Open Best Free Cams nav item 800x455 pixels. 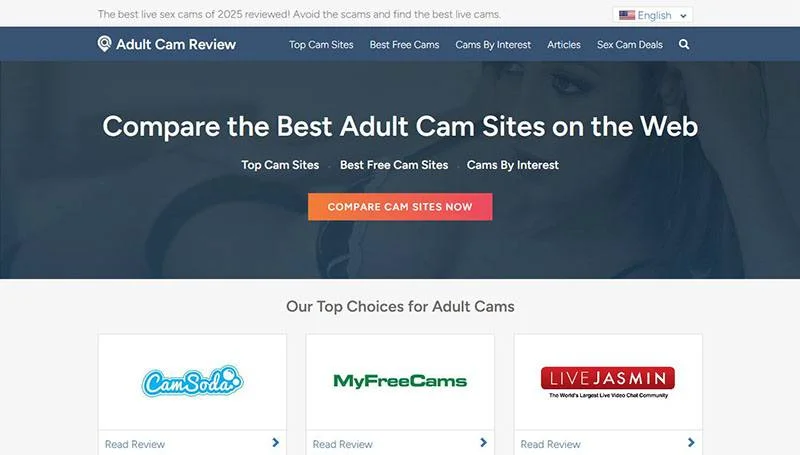tap(404, 45)
